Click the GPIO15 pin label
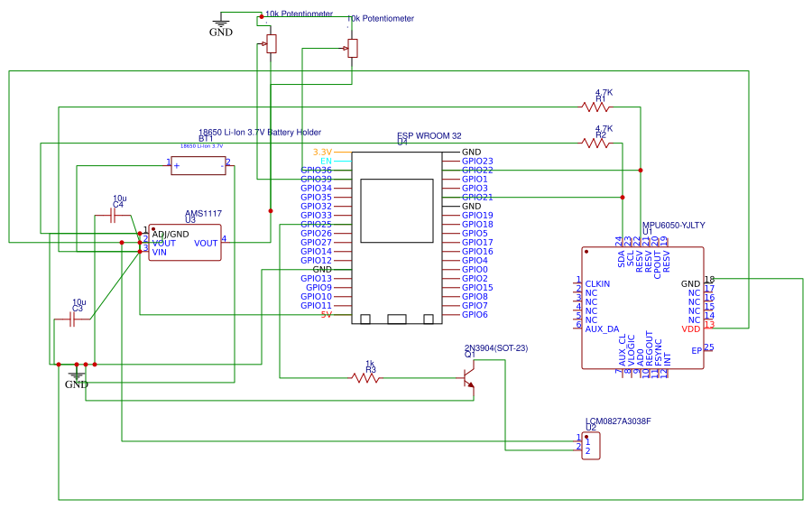The image size is (812, 509). [x=477, y=287]
